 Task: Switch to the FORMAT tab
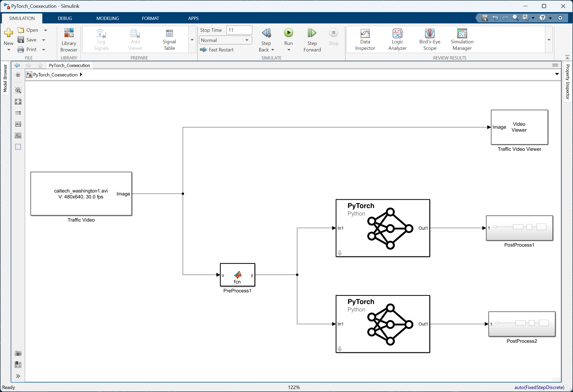(x=151, y=18)
